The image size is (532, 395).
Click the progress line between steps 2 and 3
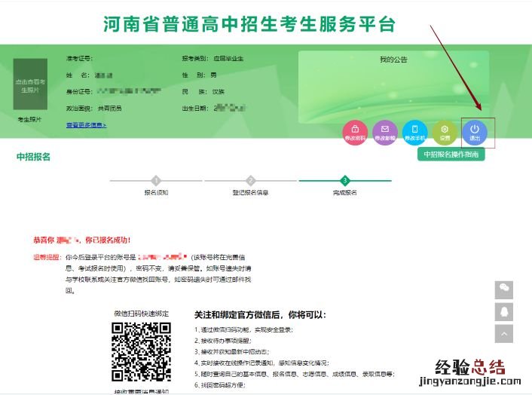(x=298, y=181)
